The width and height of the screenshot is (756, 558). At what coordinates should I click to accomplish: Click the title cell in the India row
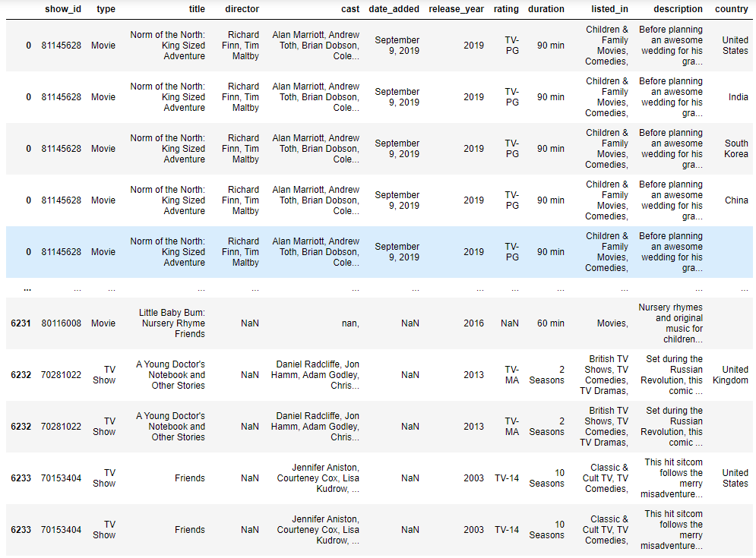tap(167, 97)
